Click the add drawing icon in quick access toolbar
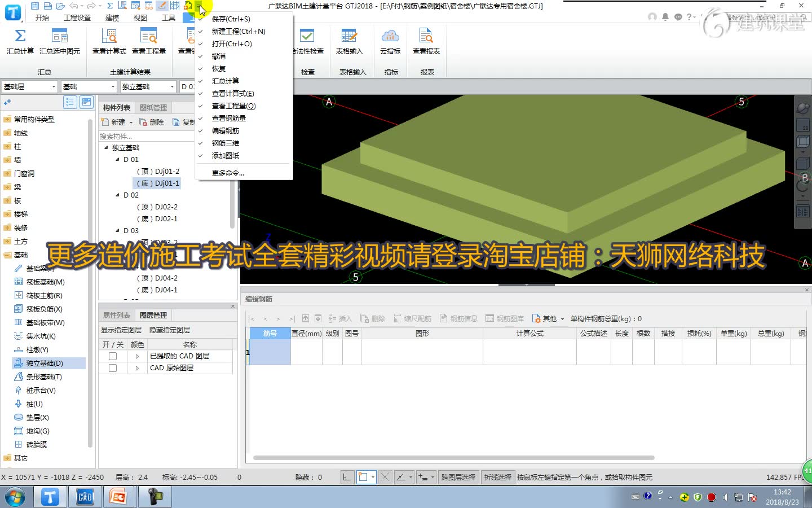The image size is (812, 508). [188, 6]
